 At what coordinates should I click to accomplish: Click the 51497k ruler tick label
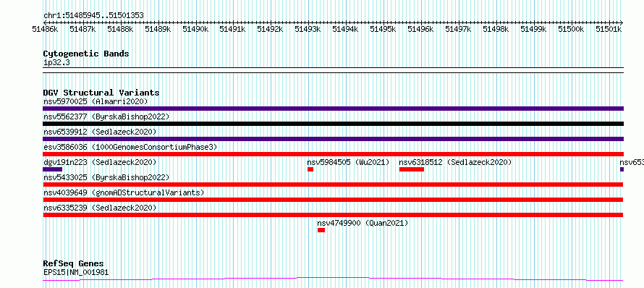pyautogui.click(x=458, y=29)
